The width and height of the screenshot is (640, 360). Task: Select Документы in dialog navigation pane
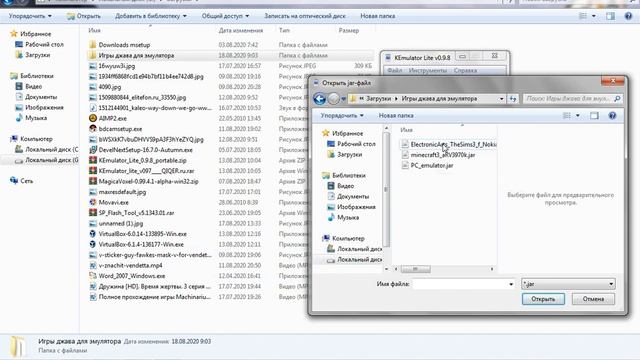348,197
